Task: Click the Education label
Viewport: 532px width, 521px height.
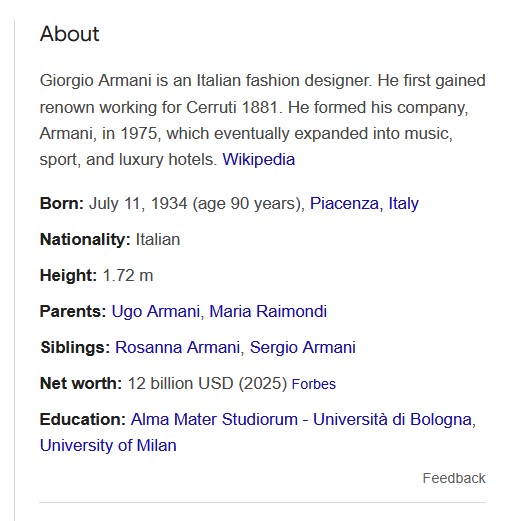Action: point(83,419)
